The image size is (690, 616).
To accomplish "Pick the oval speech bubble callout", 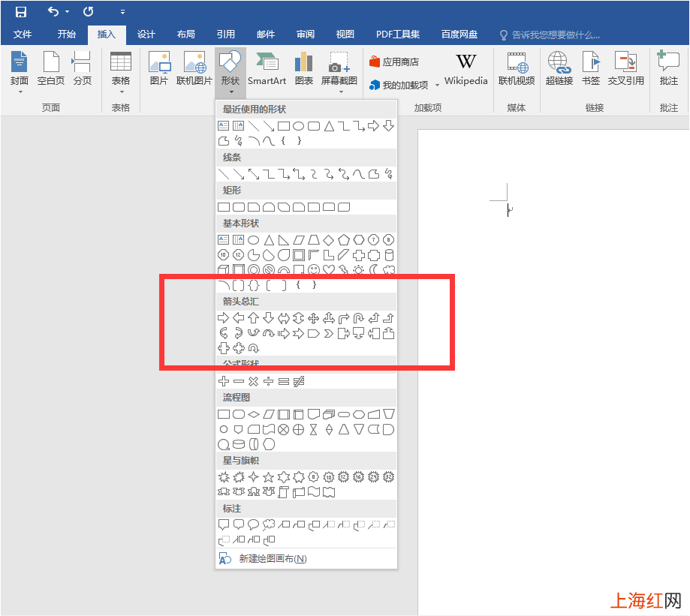I will click(x=254, y=524).
